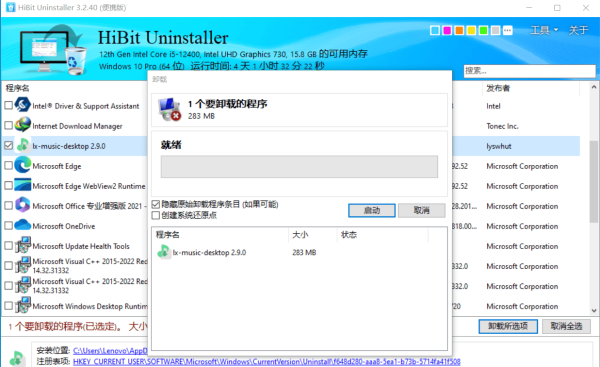Uncheck the lx-music-desktop 2.9.0 checkbox
The height and width of the screenshot is (367, 600).
coord(8,145)
